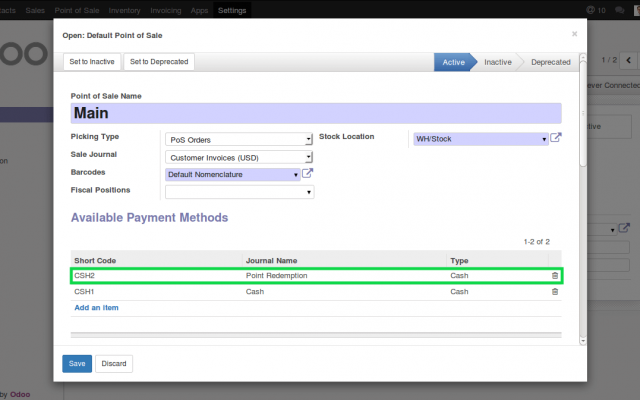Sort by Journal Name column header
The height and width of the screenshot is (400, 640).
click(271, 260)
